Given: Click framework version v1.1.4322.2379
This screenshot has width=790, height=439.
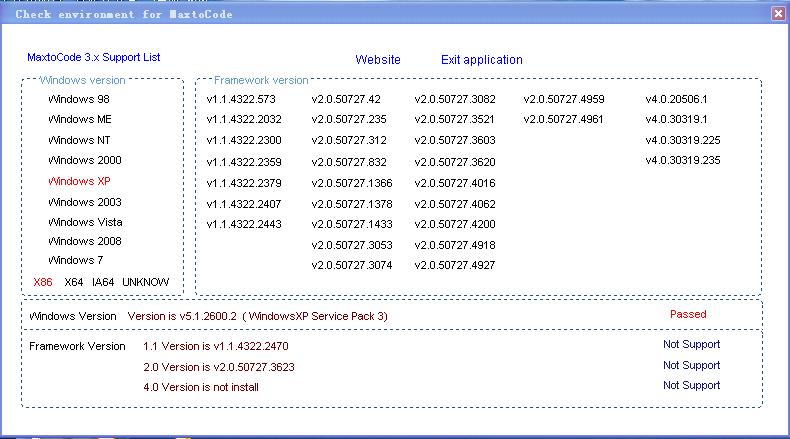Looking at the screenshot, I should [244, 183].
